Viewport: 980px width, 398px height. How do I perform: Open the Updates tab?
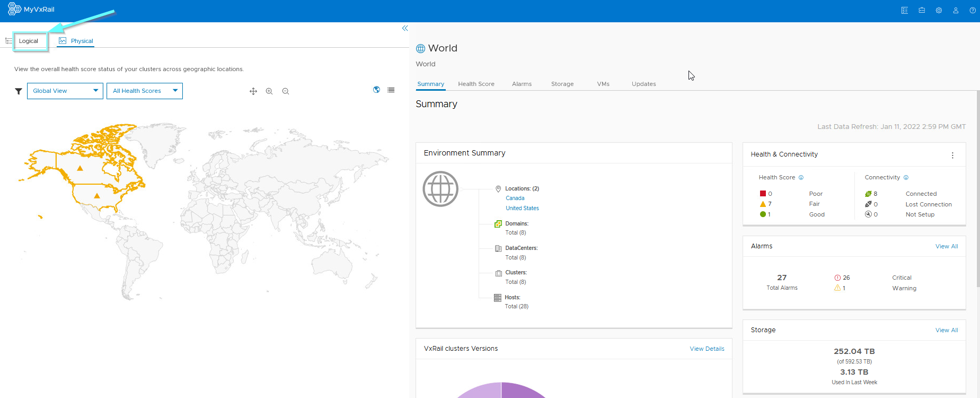644,84
